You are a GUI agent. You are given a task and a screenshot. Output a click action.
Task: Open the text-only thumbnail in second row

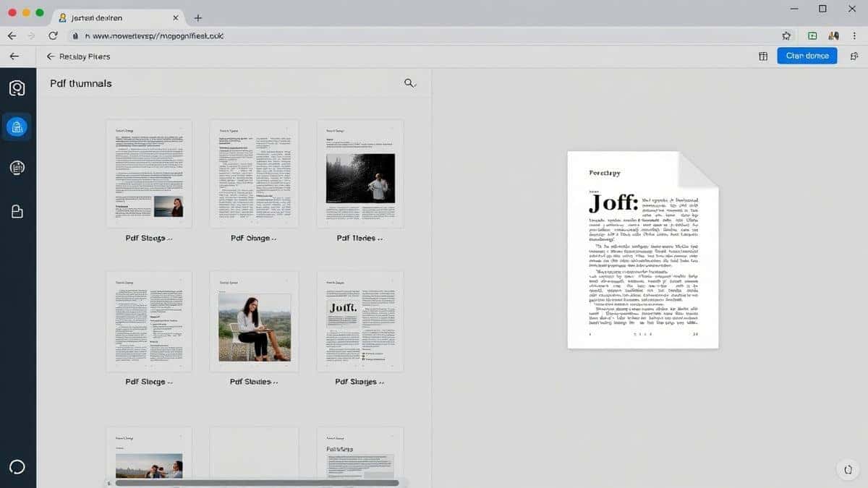tap(149, 322)
